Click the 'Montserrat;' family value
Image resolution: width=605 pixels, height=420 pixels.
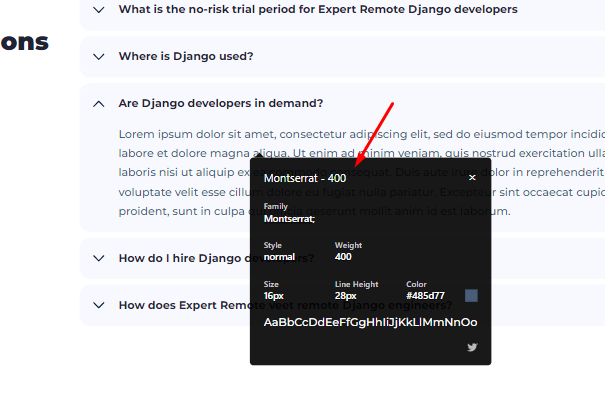pos(289,219)
